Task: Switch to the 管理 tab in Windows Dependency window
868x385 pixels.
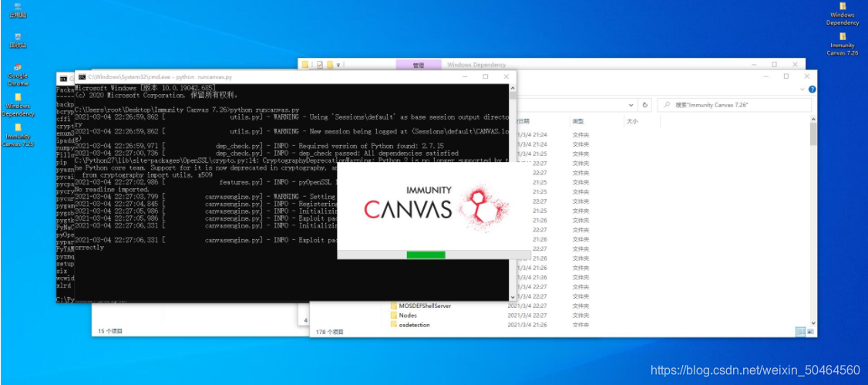Action: coord(419,65)
